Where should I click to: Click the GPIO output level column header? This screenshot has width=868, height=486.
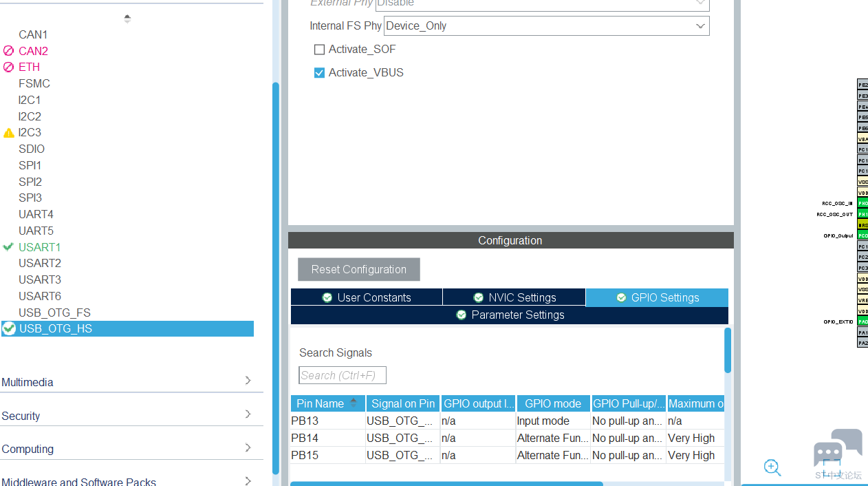[x=478, y=403]
